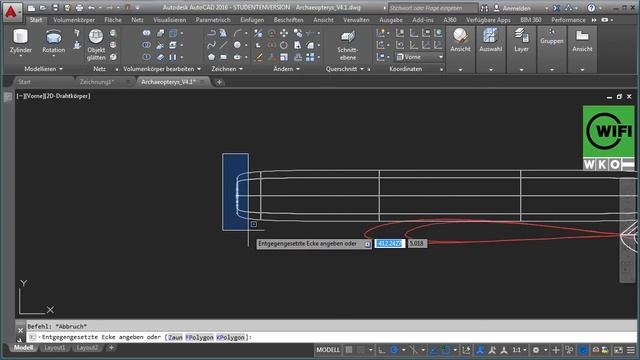This screenshot has width=640, height=360.
Task: Select the circle draw tool
Action: (x=237, y=45)
